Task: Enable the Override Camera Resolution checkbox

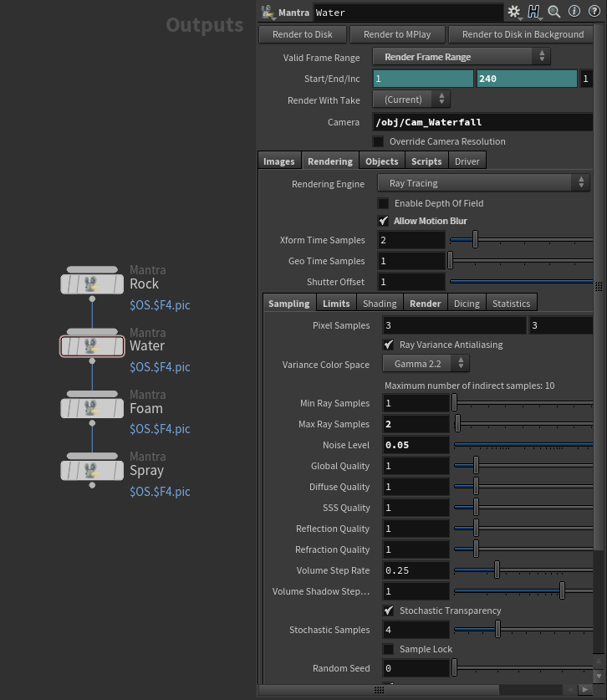Action: (x=379, y=141)
